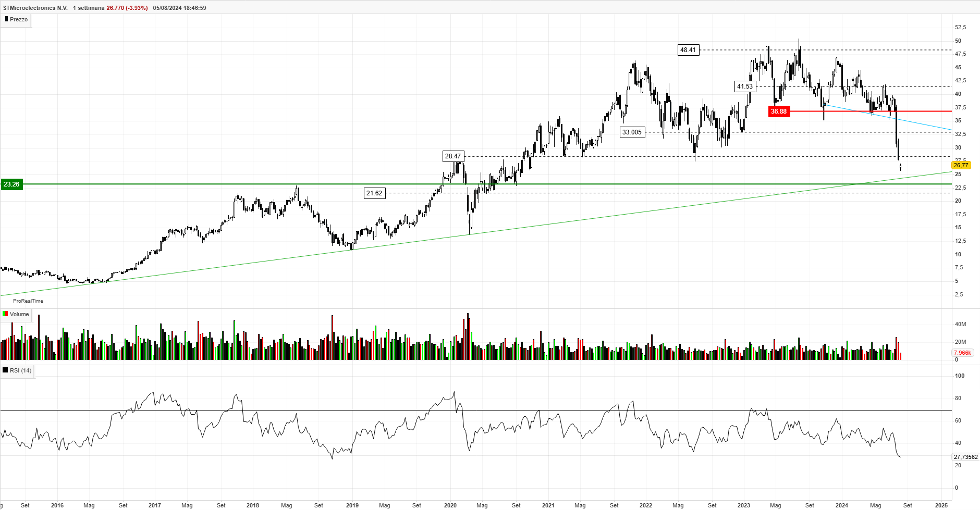Click the 2020 year on time axis

pos(450,505)
